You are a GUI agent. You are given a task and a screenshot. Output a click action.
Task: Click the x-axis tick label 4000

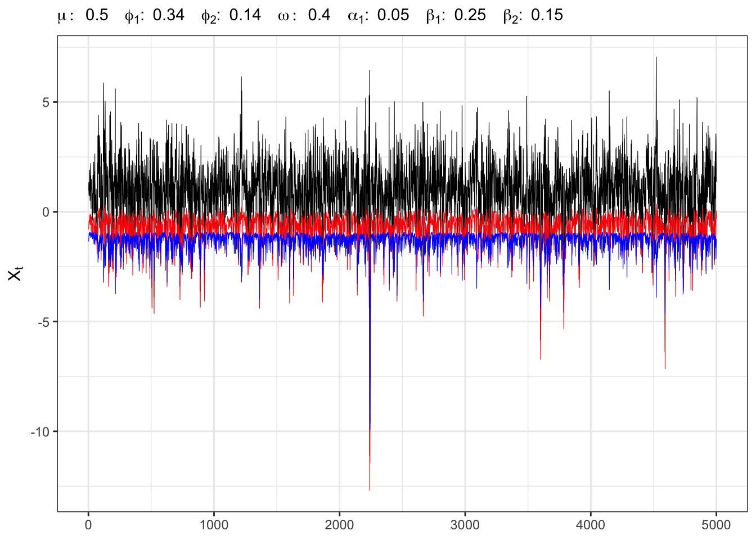(x=591, y=525)
